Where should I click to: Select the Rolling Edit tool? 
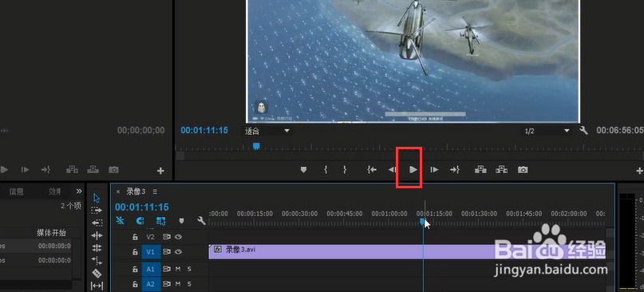97,247
